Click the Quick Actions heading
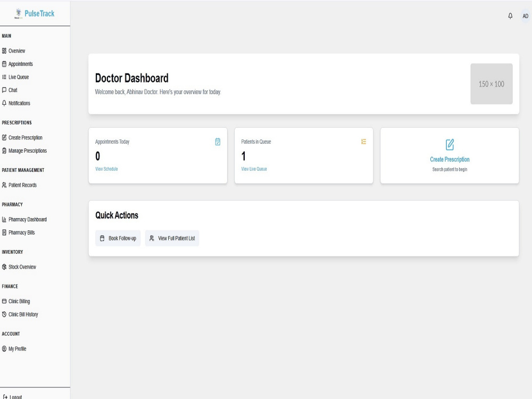The height and width of the screenshot is (399, 532). click(x=117, y=215)
